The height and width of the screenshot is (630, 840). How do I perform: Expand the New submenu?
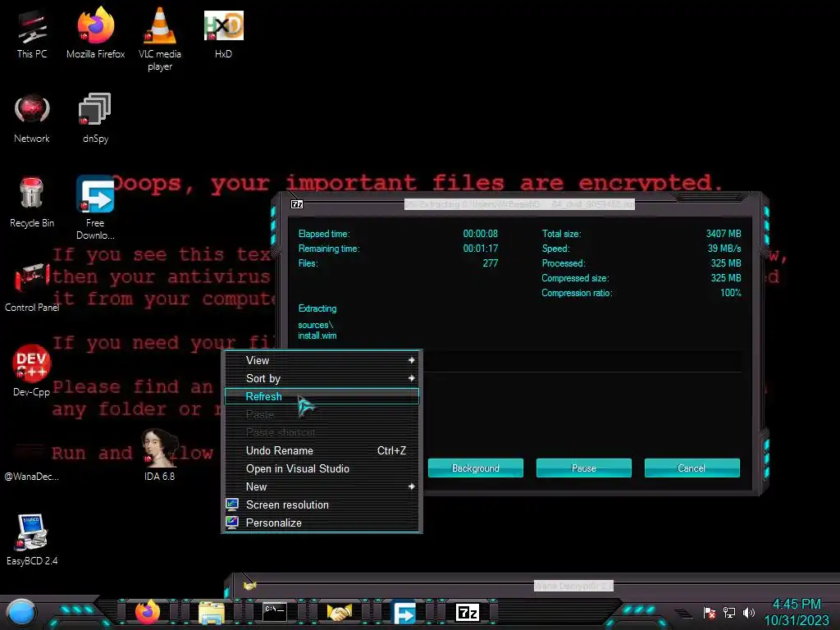pyautogui.click(x=322, y=487)
